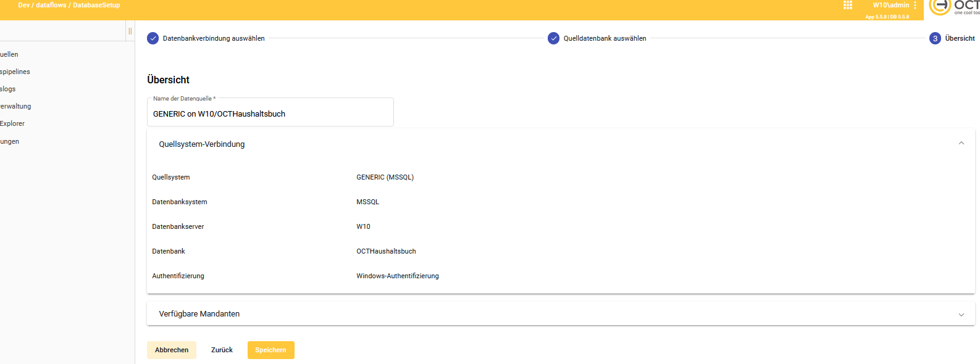The height and width of the screenshot is (364, 980).
Task: Open the Explorer sidebar item
Action: click(12, 123)
